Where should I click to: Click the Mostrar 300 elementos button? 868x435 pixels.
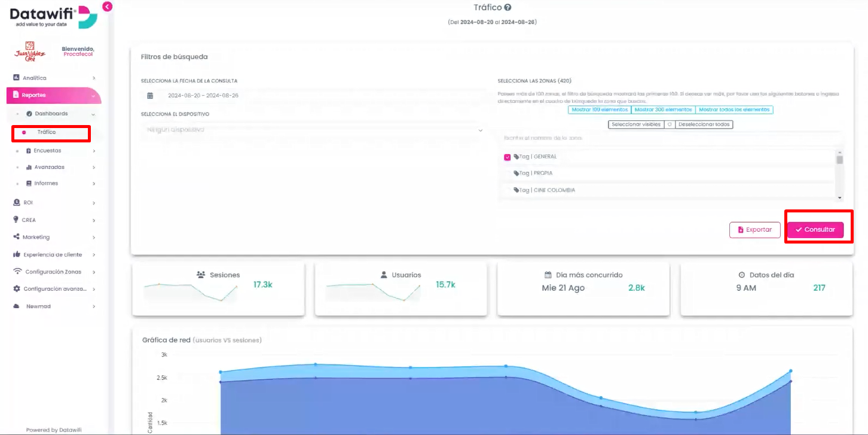click(x=663, y=110)
